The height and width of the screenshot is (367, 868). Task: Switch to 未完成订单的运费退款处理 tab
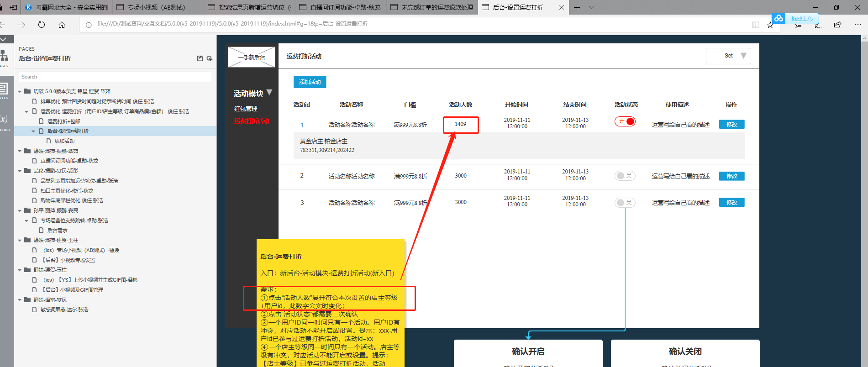pyautogui.click(x=431, y=7)
